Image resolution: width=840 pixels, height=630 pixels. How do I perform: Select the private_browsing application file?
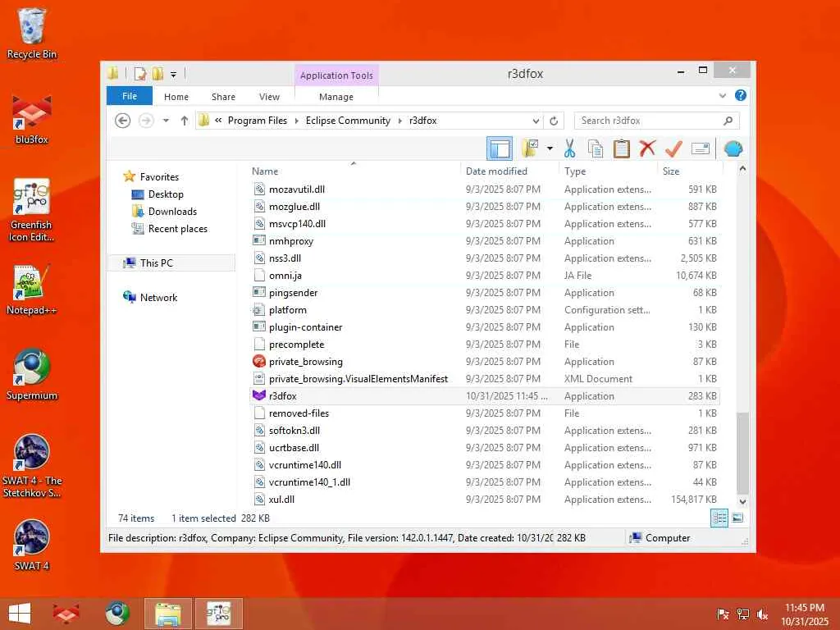(x=485, y=362)
